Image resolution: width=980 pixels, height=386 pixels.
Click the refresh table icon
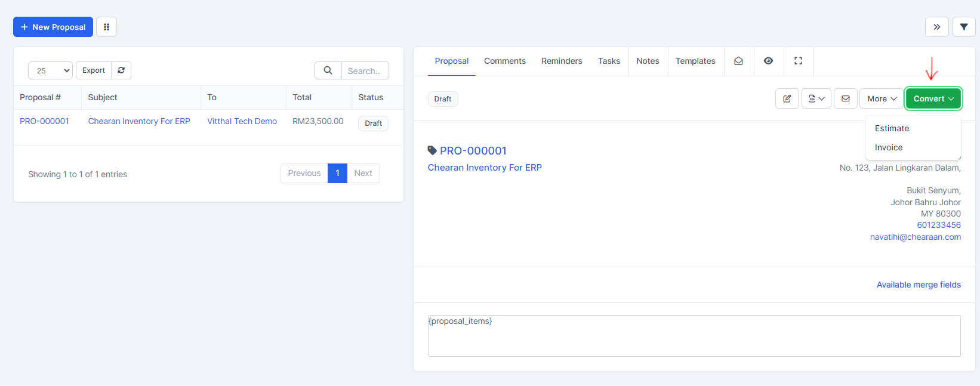pos(121,70)
